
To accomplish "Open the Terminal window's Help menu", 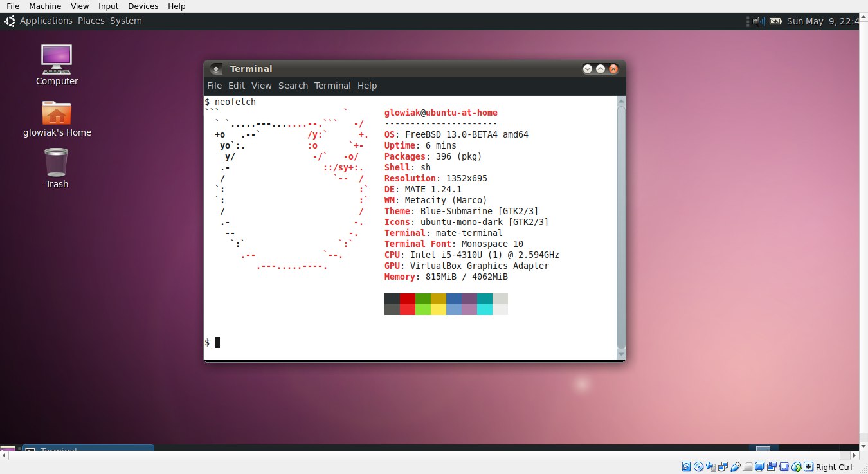I will coord(367,86).
